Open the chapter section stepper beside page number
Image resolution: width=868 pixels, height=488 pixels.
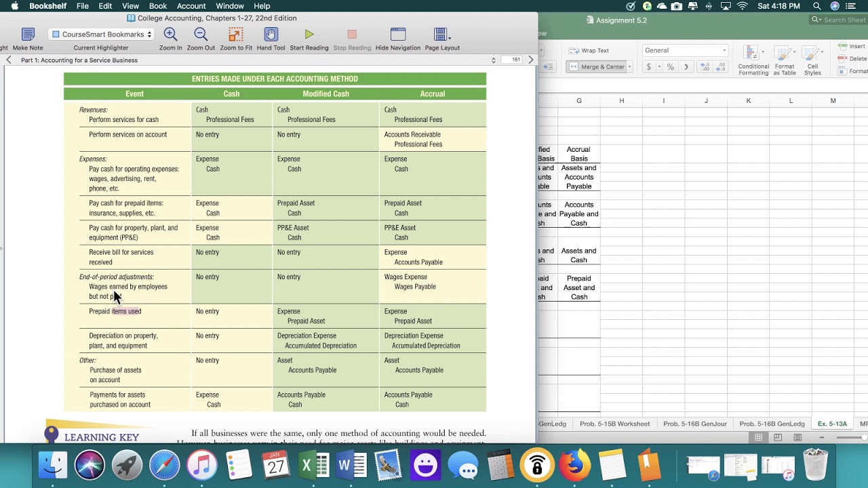coord(494,60)
